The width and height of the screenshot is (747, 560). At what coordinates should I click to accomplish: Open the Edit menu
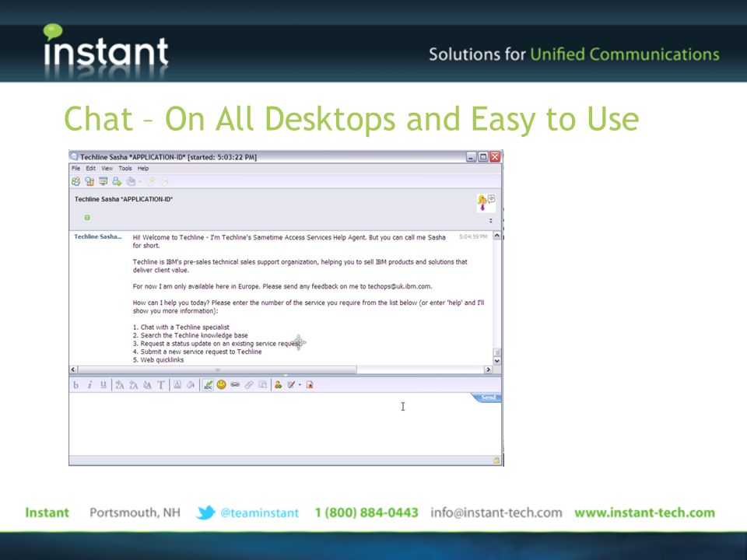90,168
